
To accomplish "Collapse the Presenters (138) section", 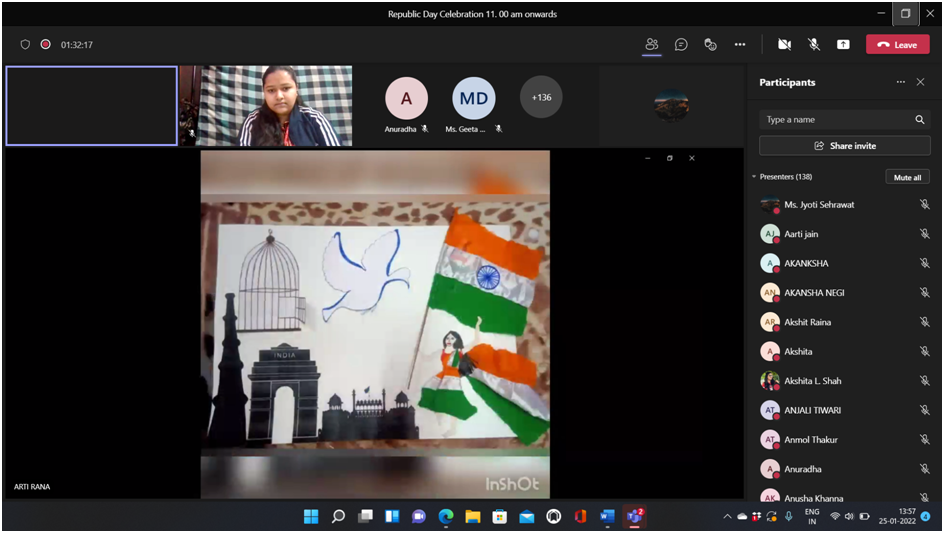I will 755,177.
